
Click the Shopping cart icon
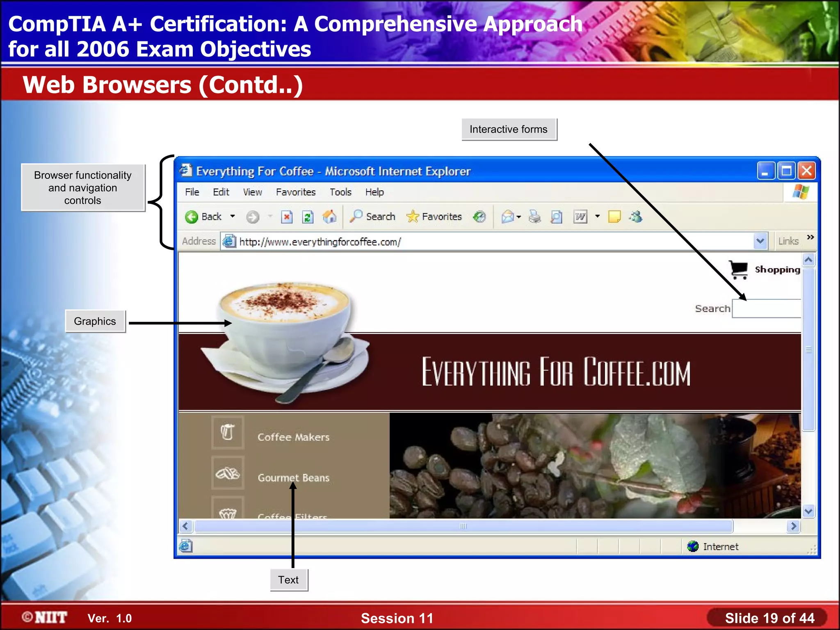coord(739,270)
